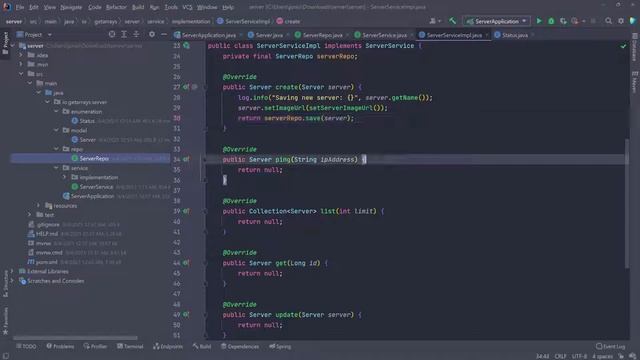Click the Code With Me shield icon
640x360 pixels.
[633, 21]
